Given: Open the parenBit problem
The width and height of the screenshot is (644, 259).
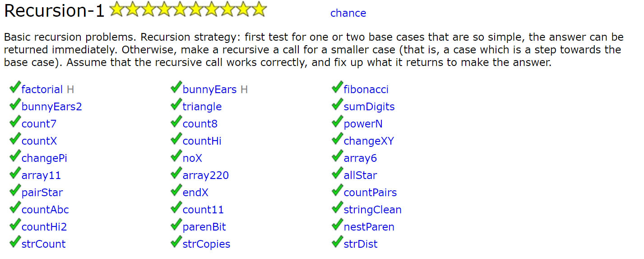Looking at the screenshot, I should pos(204,227).
